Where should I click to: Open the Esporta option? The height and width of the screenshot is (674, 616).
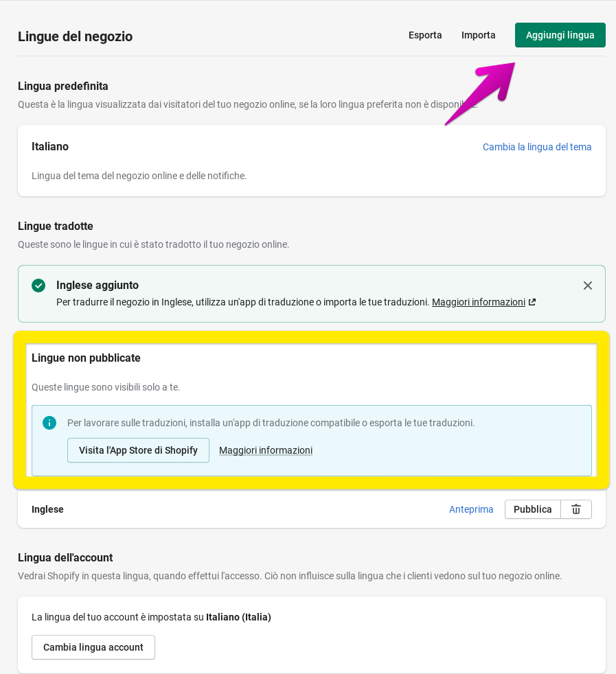pos(425,35)
